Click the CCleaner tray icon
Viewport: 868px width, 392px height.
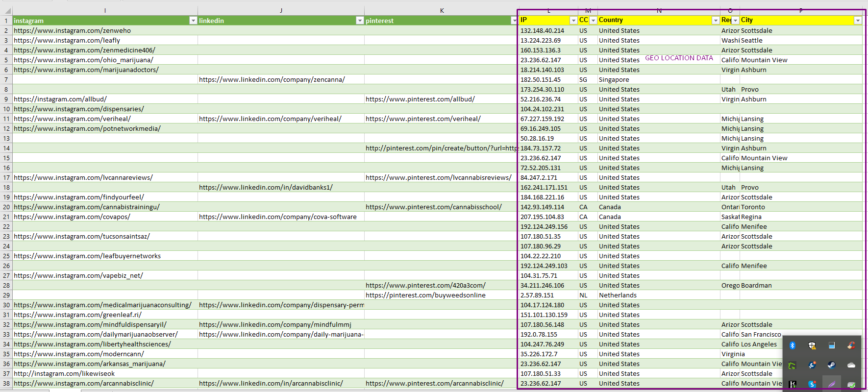click(x=851, y=345)
